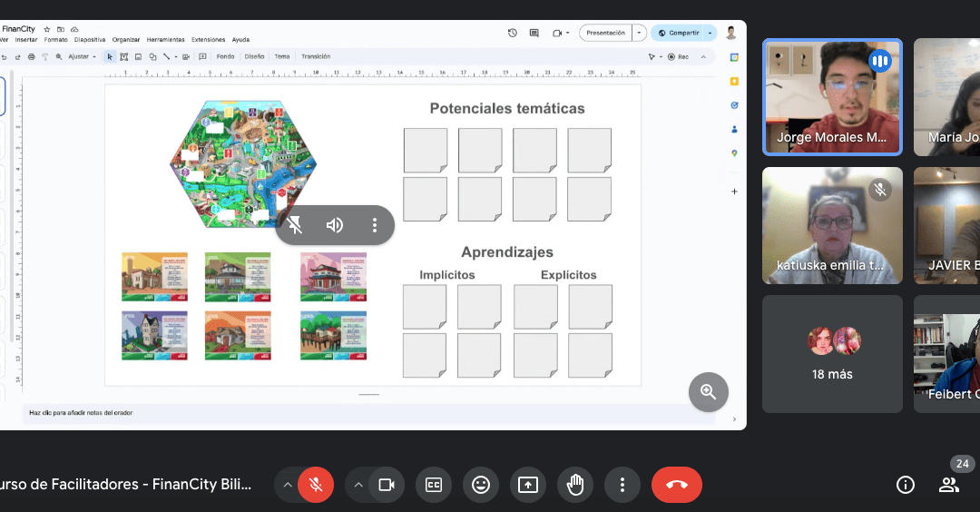Viewport: 980px width, 512px height.
Task: Insert a video with the video tool
Action: tap(186, 57)
